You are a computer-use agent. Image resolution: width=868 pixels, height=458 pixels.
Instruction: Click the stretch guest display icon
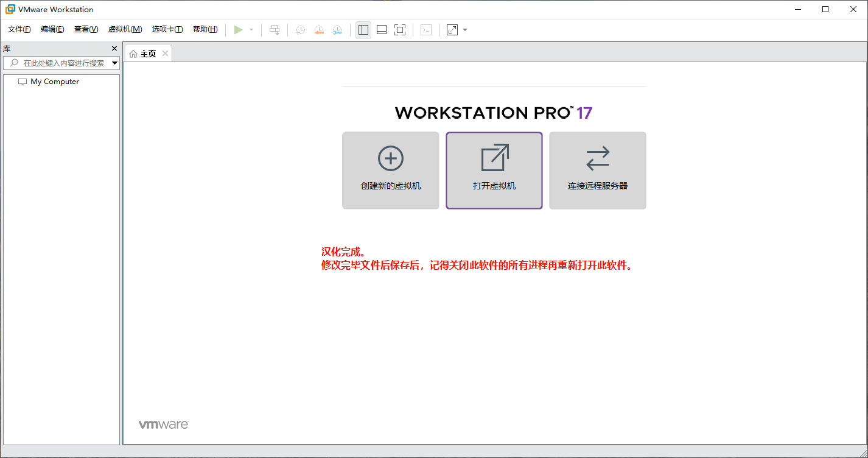(x=452, y=30)
